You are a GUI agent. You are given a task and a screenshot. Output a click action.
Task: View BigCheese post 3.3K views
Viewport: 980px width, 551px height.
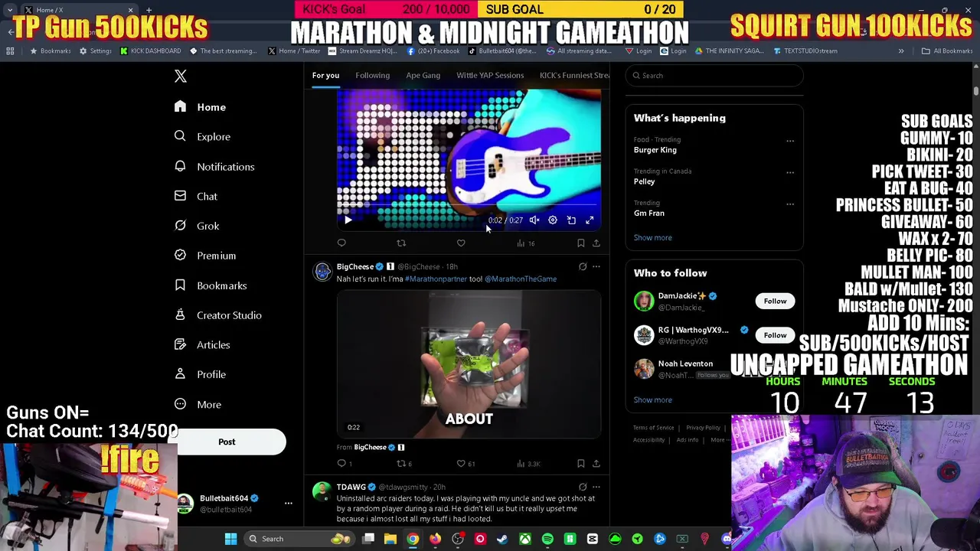(528, 463)
